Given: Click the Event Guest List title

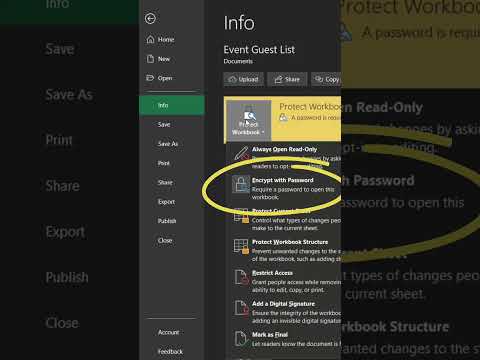Looking at the screenshot, I should coord(259,50).
